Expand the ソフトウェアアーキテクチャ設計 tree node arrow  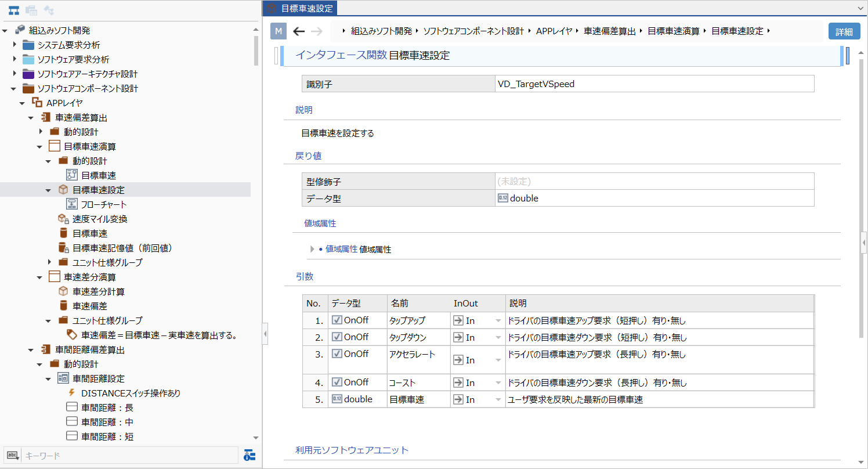coord(15,74)
